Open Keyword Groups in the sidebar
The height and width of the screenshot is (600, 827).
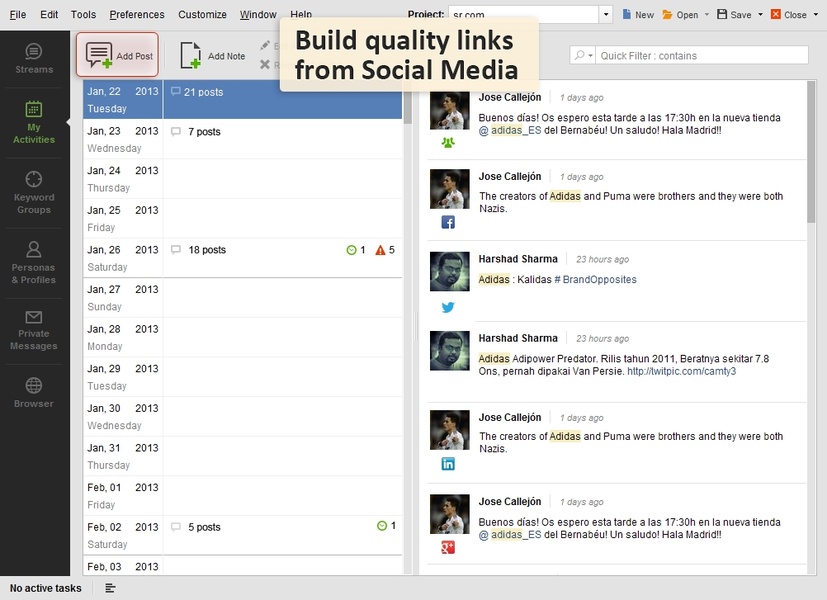[34, 192]
